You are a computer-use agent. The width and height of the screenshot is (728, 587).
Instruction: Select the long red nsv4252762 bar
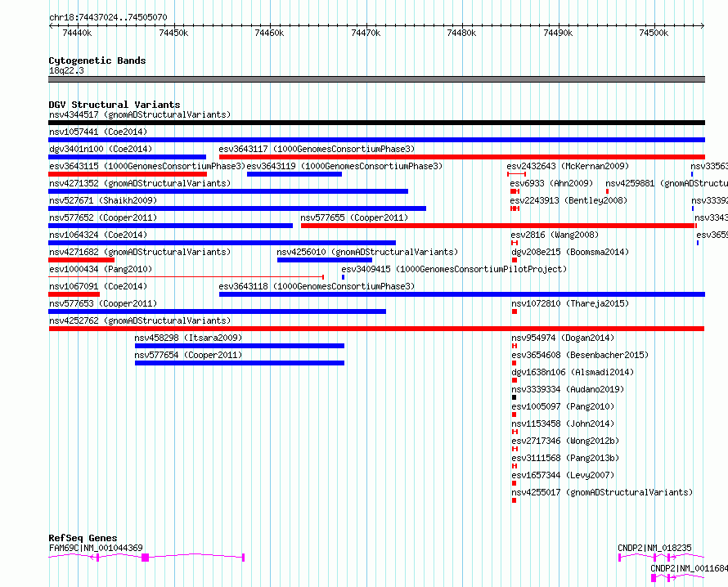coord(376,329)
